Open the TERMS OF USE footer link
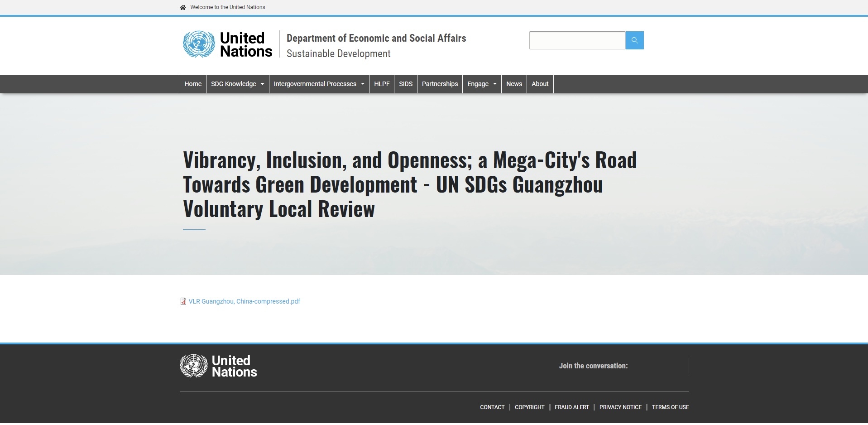The height and width of the screenshot is (425, 868). pyautogui.click(x=670, y=407)
